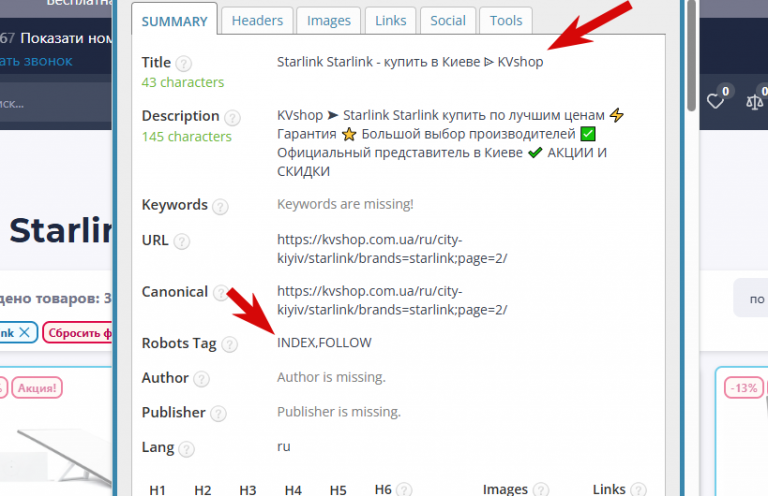This screenshot has width=768, height=496.
Task: Click the Publisher is missing. text
Action: (x=339, y=412)
